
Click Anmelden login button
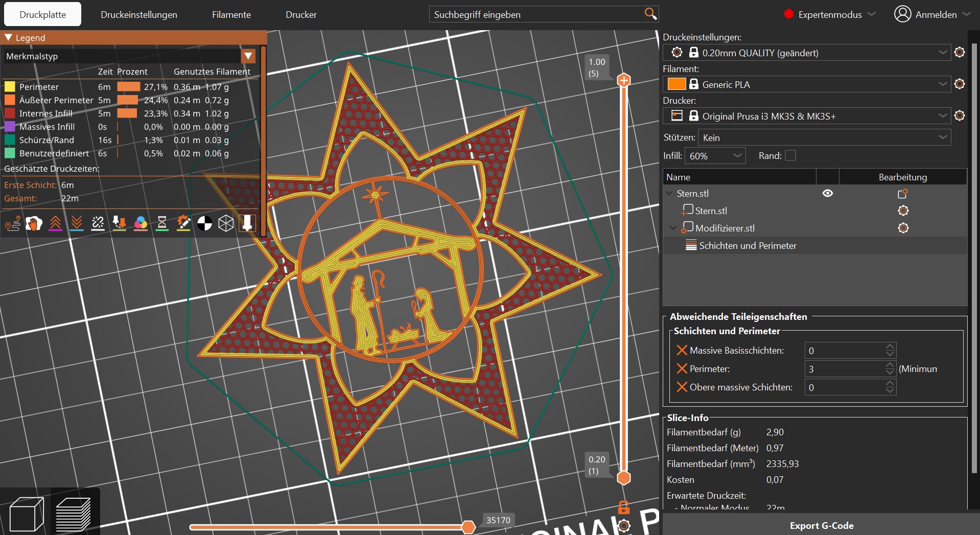(932, 14)
